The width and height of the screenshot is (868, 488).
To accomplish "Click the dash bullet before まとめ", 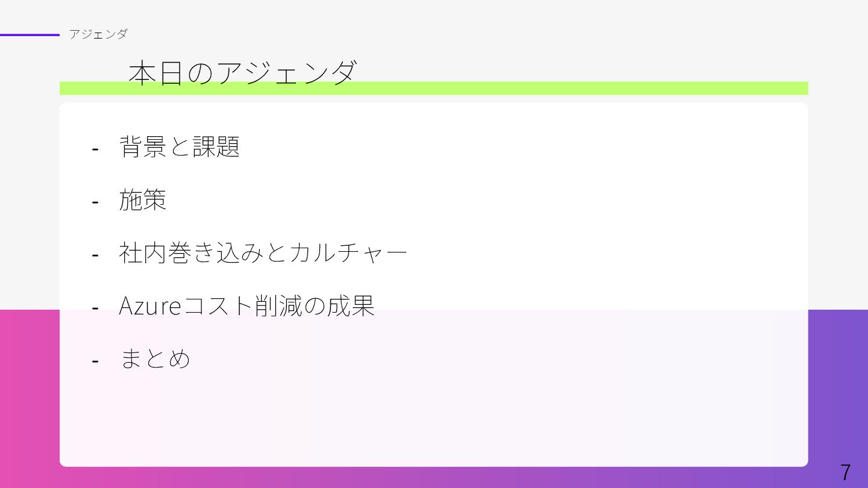I will [x=95, y=360].
